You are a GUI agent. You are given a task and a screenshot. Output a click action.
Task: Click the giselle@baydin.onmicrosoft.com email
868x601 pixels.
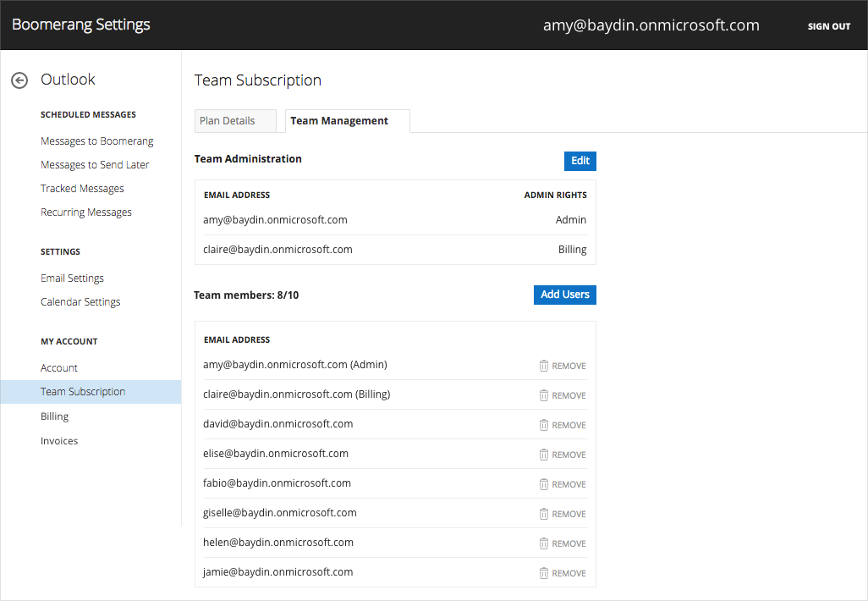pyautogui.click(x=279, y=513)
